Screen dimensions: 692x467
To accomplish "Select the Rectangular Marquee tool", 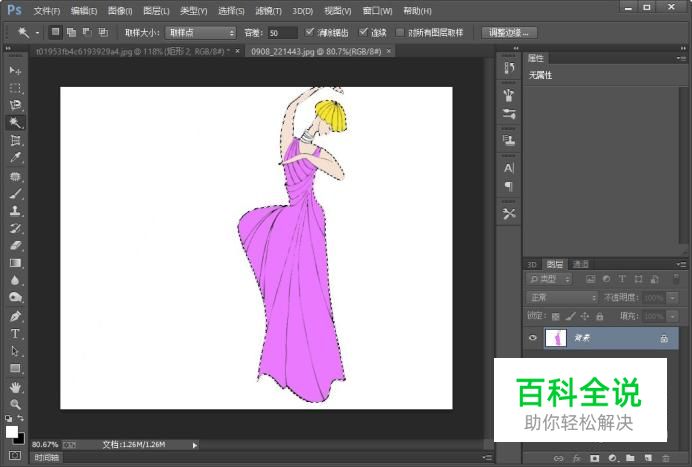I will pyautogui.click(x=15, y=88).
